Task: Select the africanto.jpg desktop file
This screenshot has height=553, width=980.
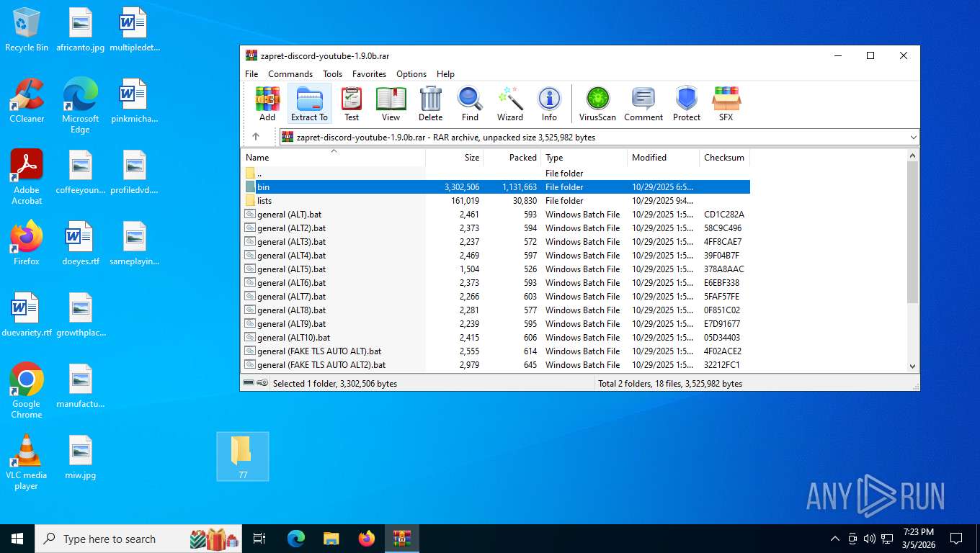Action: click(x=80, y=30)
